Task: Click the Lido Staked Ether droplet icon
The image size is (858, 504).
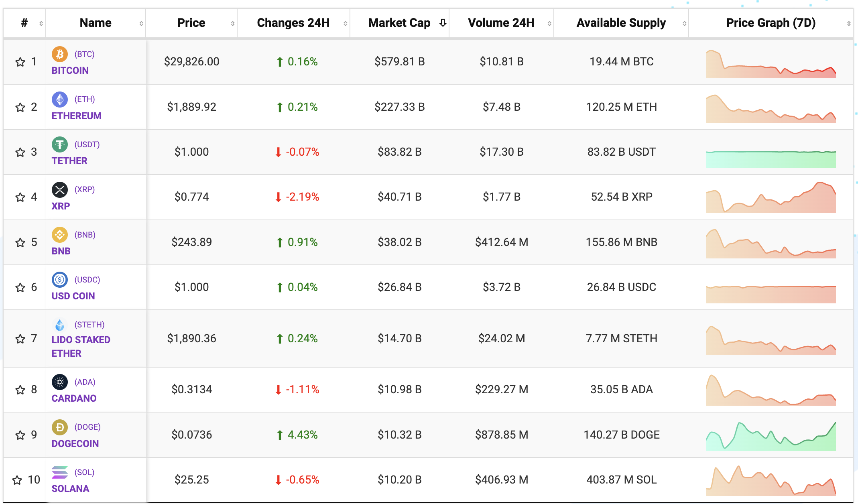Action: coord(60,325)
